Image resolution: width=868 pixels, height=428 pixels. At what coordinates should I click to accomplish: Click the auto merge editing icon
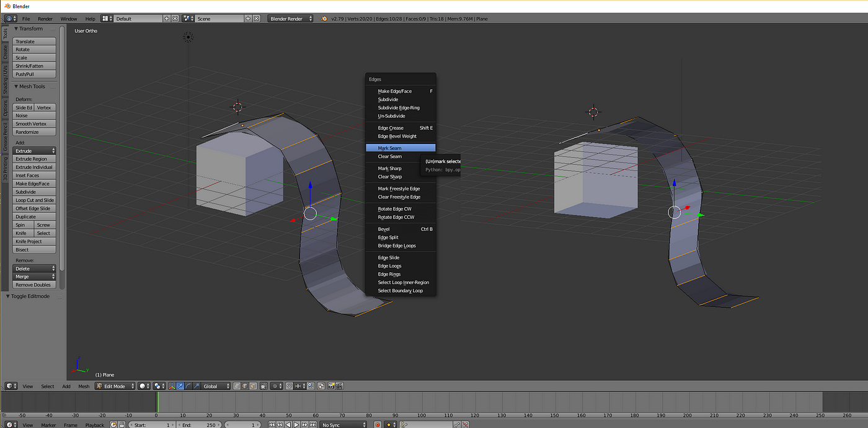[321, 386]
